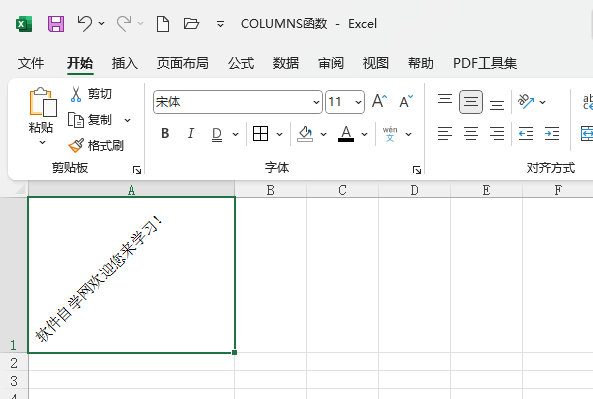Decrease indent icon
593x399 pixels.
pyautogui.click(x=526, y=134)
